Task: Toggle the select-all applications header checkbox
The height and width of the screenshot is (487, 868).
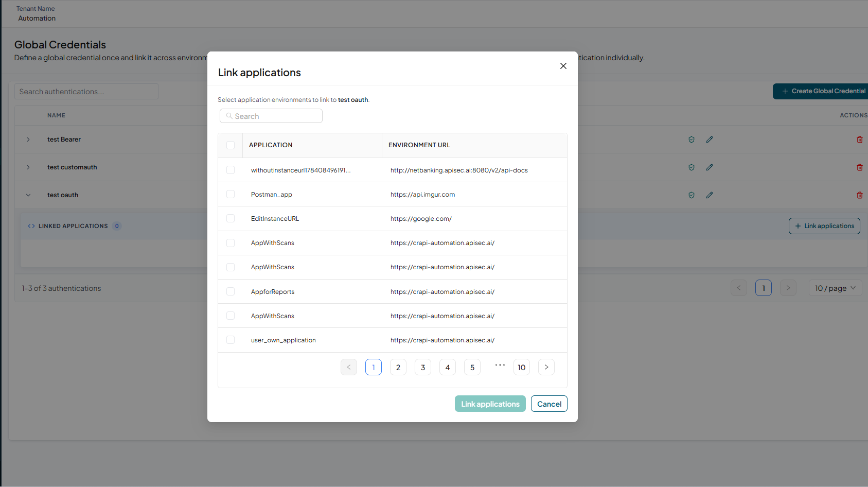Action: point(231,145)
